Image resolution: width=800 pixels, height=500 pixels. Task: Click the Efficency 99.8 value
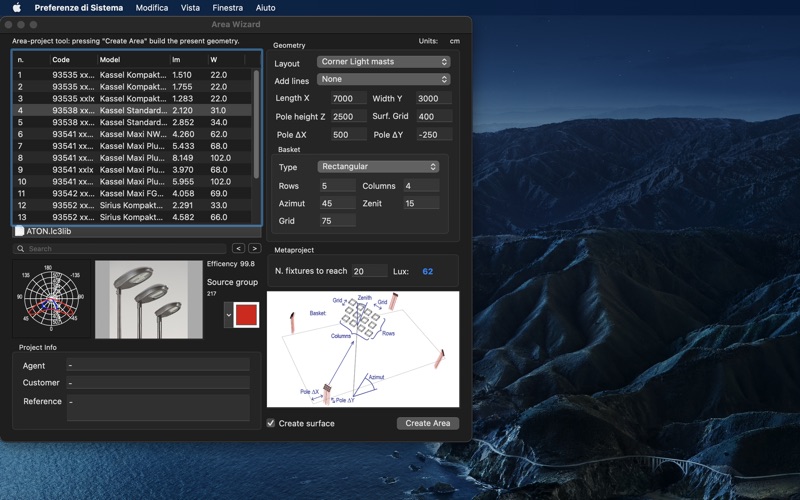[247, 264]
